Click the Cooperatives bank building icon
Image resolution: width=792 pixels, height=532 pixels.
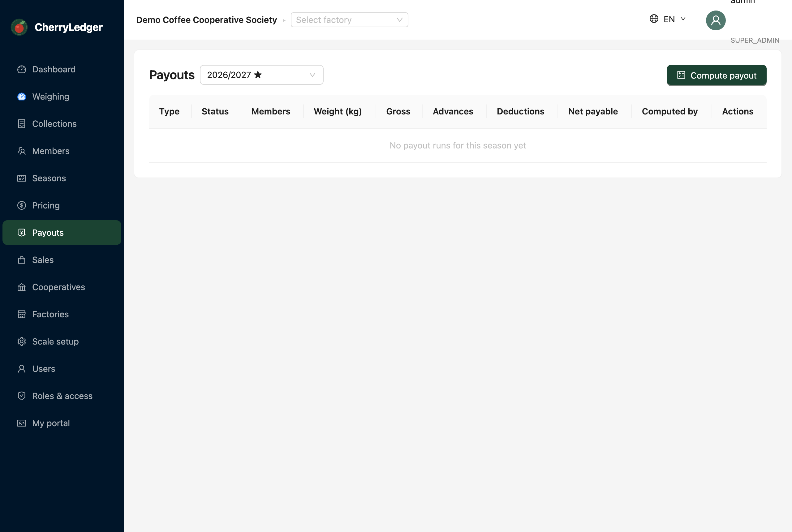click(22, 287)
